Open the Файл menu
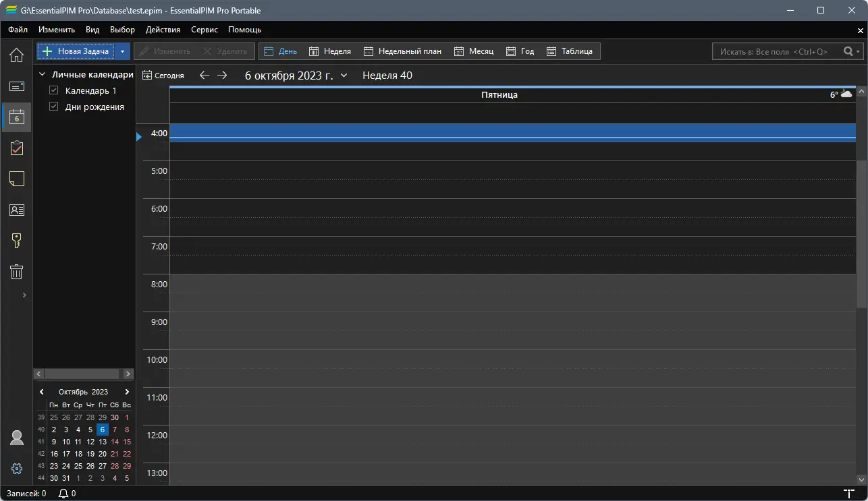 click(18, 30)
